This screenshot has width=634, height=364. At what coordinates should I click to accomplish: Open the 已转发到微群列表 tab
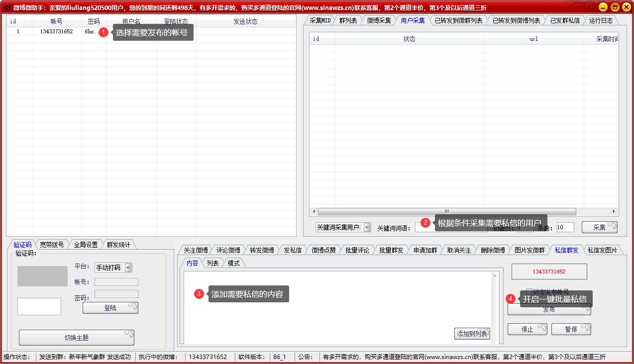[x=458, y=20]
